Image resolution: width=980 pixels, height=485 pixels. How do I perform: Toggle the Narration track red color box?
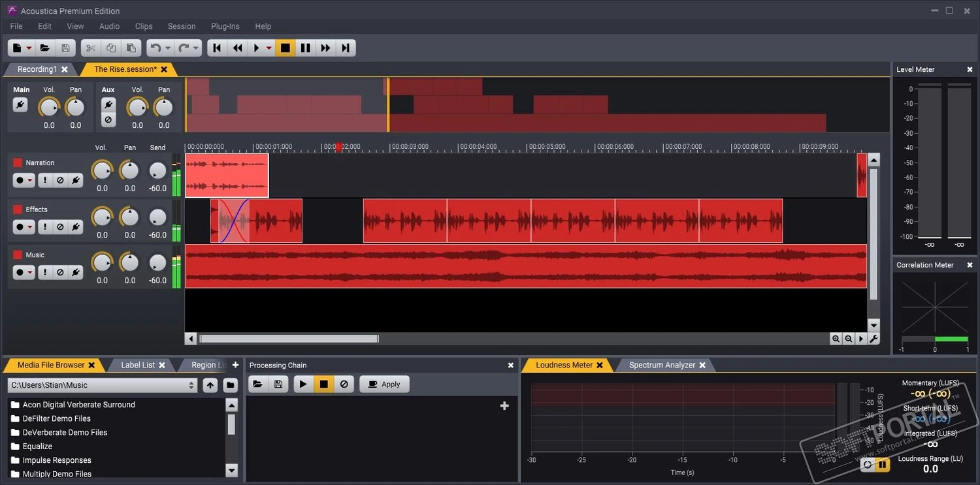pos(18,163)
